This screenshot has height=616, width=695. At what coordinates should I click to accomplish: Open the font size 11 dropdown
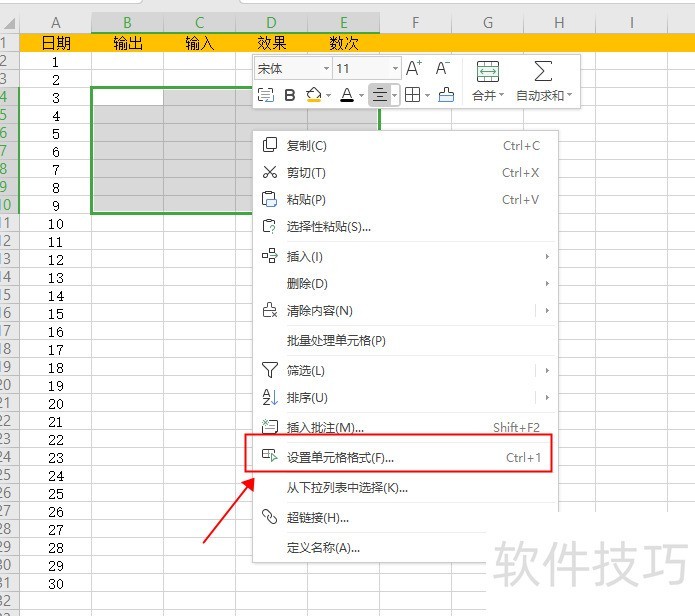pos(394,69)
